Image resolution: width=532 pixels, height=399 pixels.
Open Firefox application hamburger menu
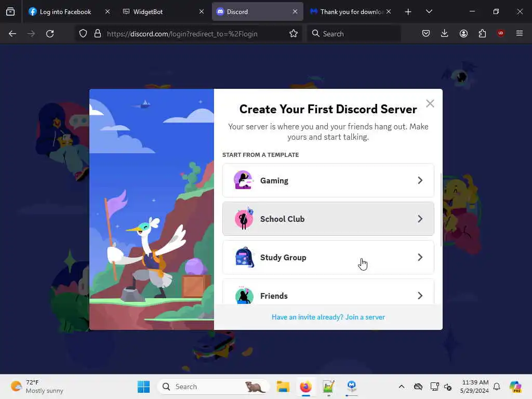[520, 33]
